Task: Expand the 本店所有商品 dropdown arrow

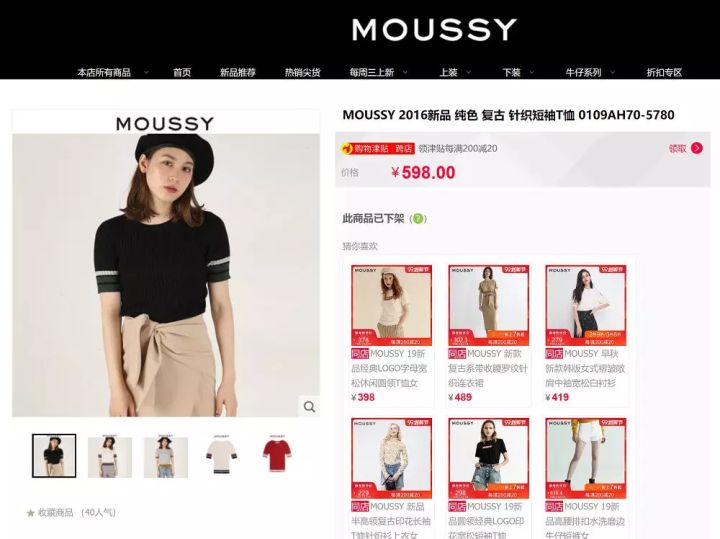Action: 146,72
